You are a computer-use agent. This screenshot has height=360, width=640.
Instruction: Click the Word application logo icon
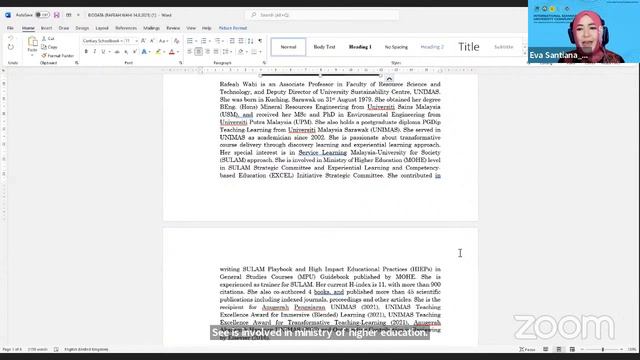click(x=8, y=15)
